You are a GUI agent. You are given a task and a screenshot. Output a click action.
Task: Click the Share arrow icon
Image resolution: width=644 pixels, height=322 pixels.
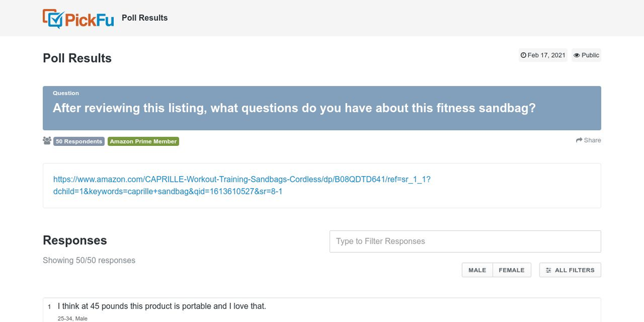coord(579,140)
